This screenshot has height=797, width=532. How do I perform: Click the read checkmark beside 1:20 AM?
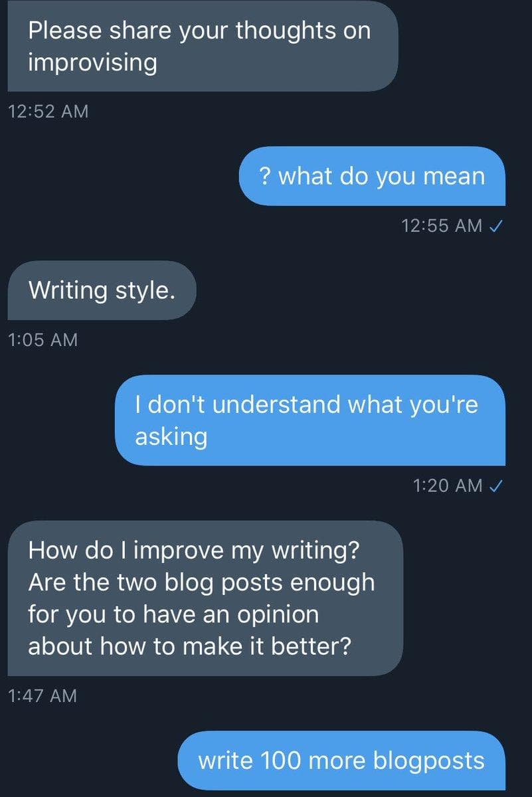tap(495, 486)
